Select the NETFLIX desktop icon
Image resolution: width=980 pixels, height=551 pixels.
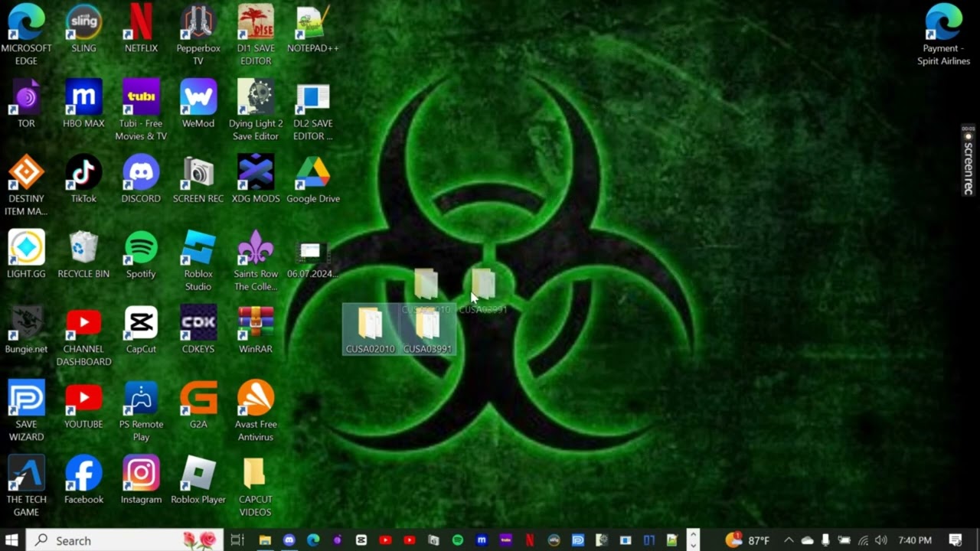141,29
